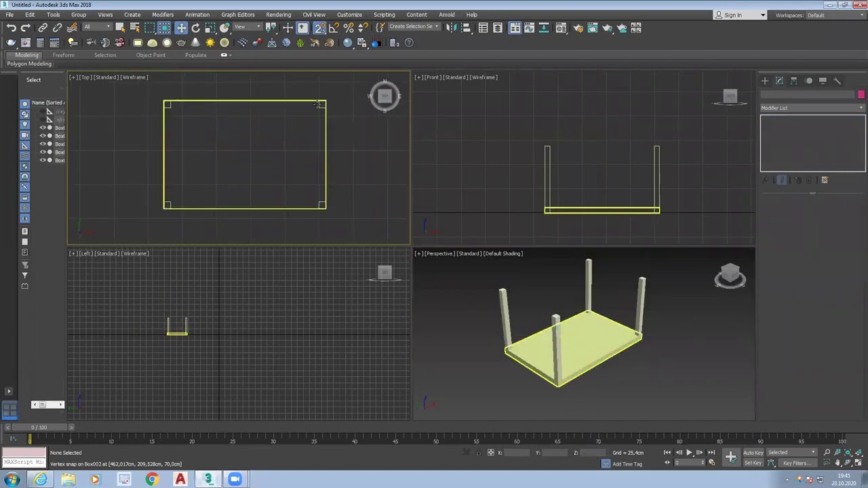The image size is (868, 488).
Task: Open the Wireframe shading menu in Top viewport
Action: tap(134, 77)
